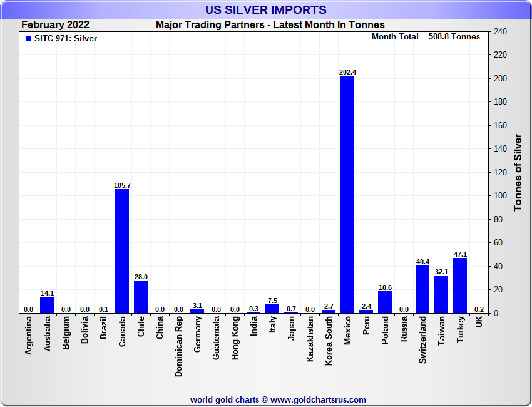Select the Taiwan bar labeled 32.1
The width and height of the screenshot is (532, 407).
(x=441, y=294)
